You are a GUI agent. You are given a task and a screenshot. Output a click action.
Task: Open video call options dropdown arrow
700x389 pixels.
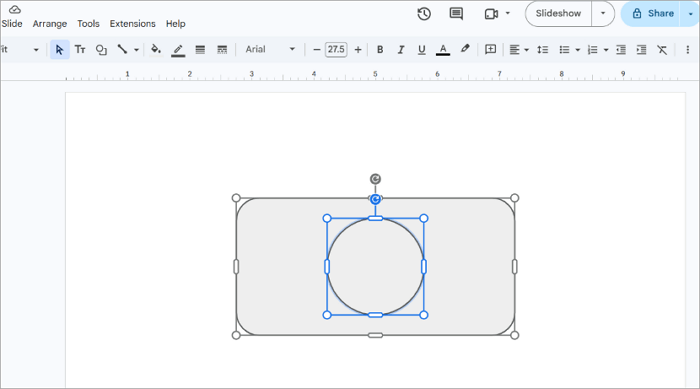tap(508, 13)
